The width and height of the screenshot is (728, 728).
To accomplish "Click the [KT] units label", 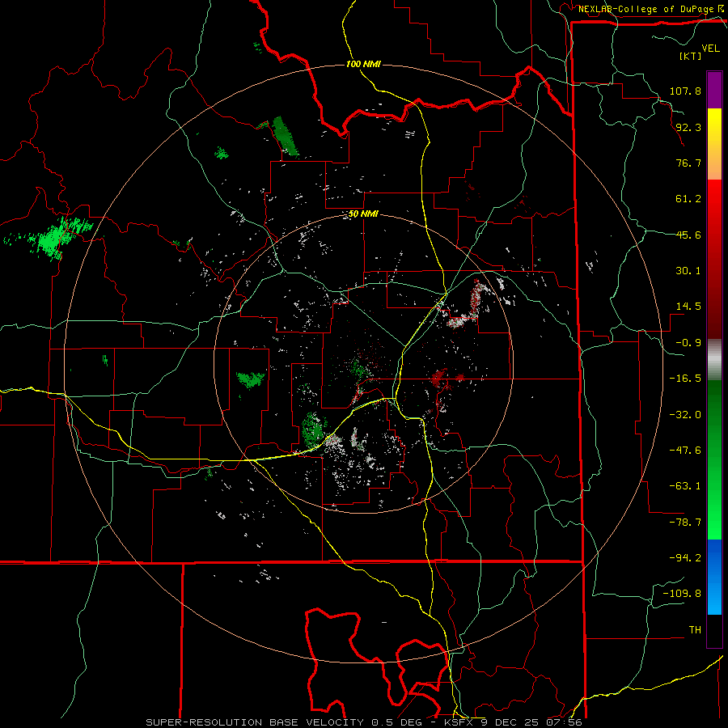I will tap(690, 56).
